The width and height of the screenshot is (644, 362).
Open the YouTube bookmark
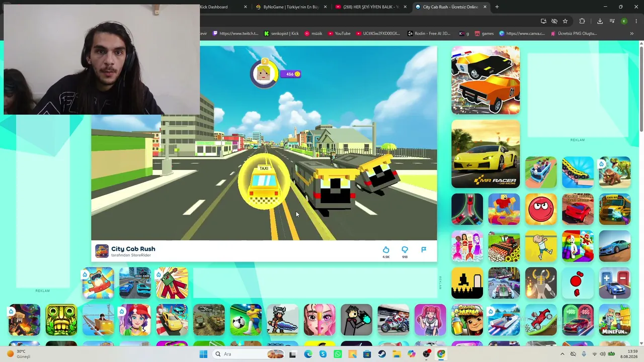[x=339, y=34]
